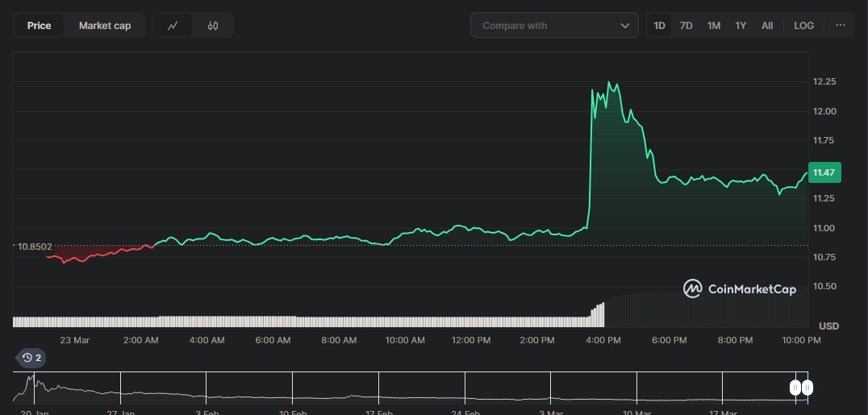Open the three-dot more options menu

pyautogui.click(x=841, y=26)
